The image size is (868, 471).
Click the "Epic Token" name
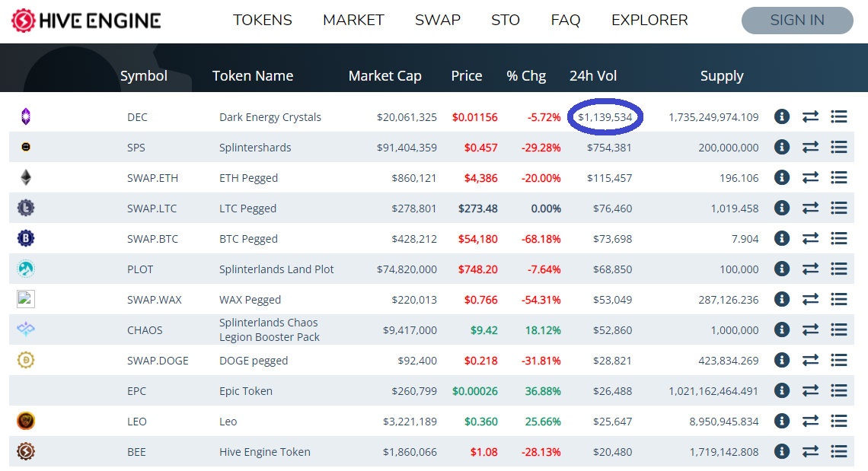246,391
